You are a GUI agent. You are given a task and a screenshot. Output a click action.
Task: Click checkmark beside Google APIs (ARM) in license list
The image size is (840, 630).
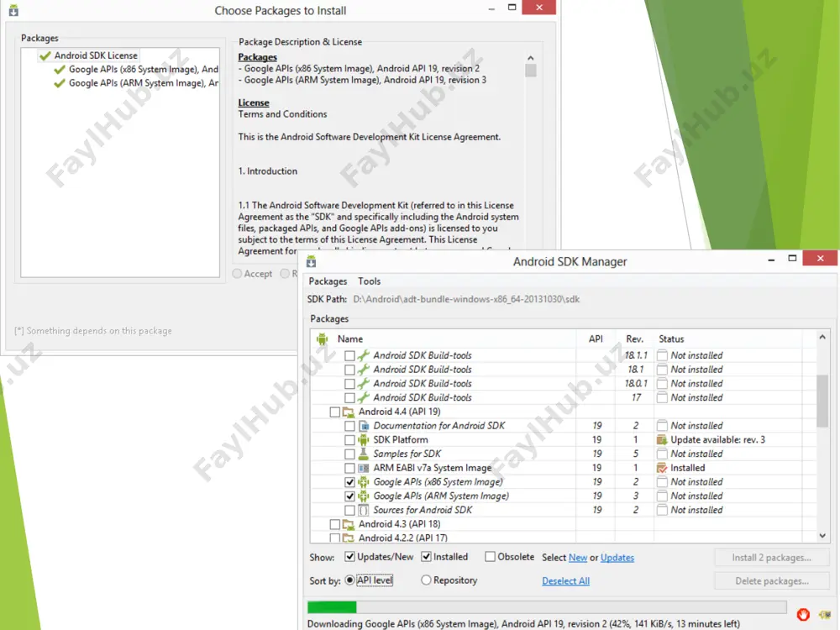click(60, 83)
